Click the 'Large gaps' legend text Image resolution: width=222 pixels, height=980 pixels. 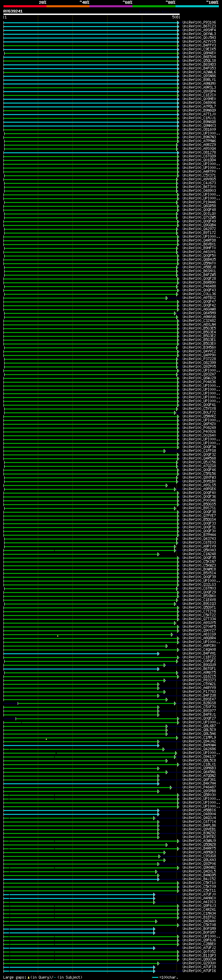pyautogui.click(x=15, y=977)
